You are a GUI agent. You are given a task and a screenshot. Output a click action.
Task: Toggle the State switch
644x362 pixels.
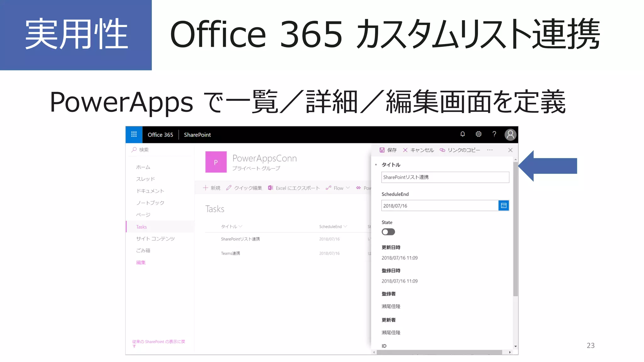click(x=388, y=232)
